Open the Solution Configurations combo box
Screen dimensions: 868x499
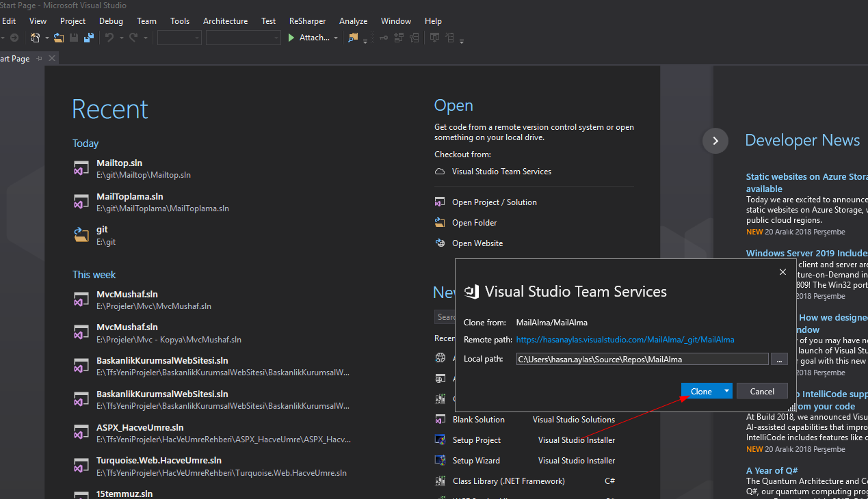pos(179,38)
